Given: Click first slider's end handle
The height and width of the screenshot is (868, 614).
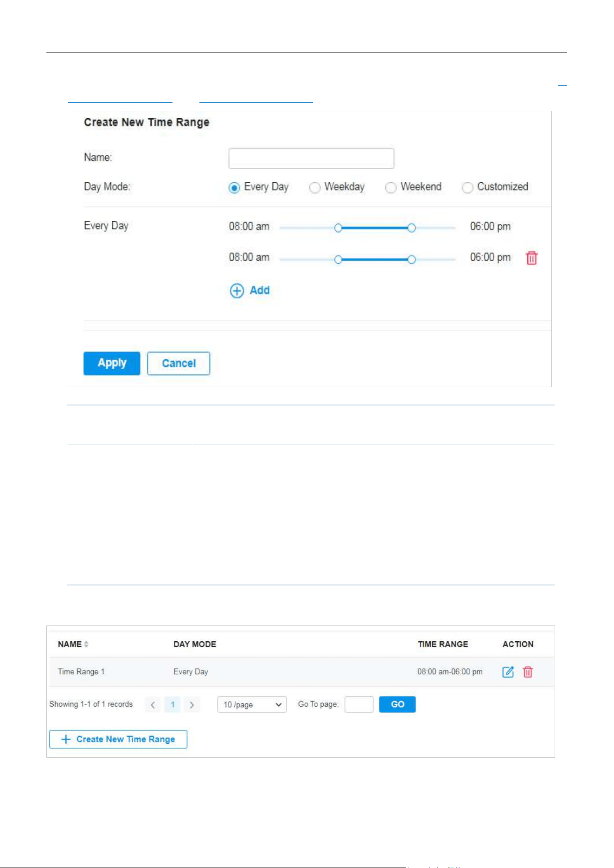Looking at the screenshot, I should 411,228.
